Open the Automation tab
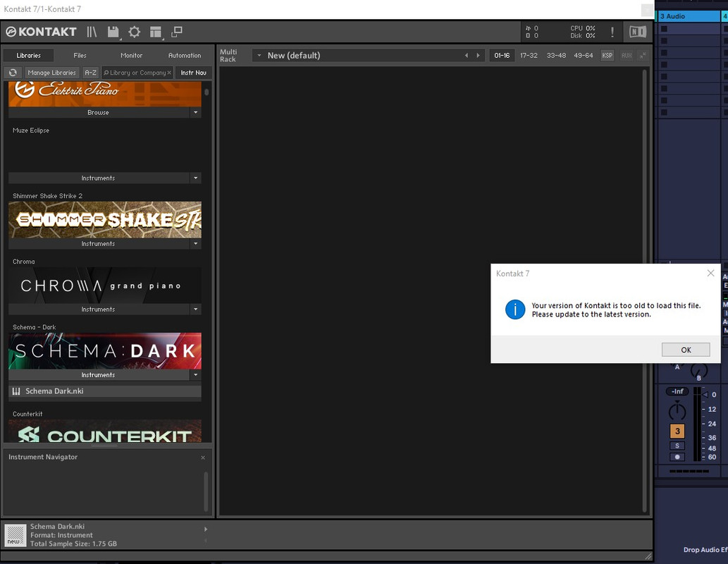Viewport: 728px width, 564px height. pyautogui.click(x=185, y=55)
